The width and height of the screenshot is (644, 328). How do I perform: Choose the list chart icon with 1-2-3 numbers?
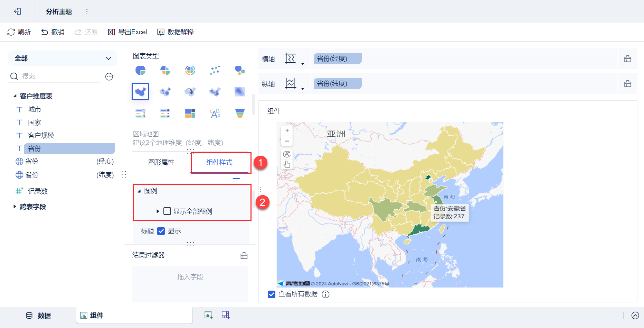140,113
